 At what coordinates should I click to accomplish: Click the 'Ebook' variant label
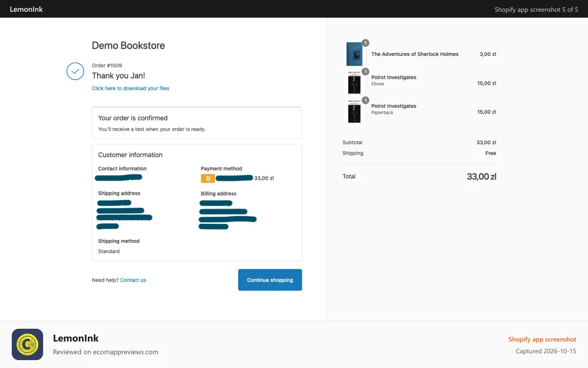point(378,84)
